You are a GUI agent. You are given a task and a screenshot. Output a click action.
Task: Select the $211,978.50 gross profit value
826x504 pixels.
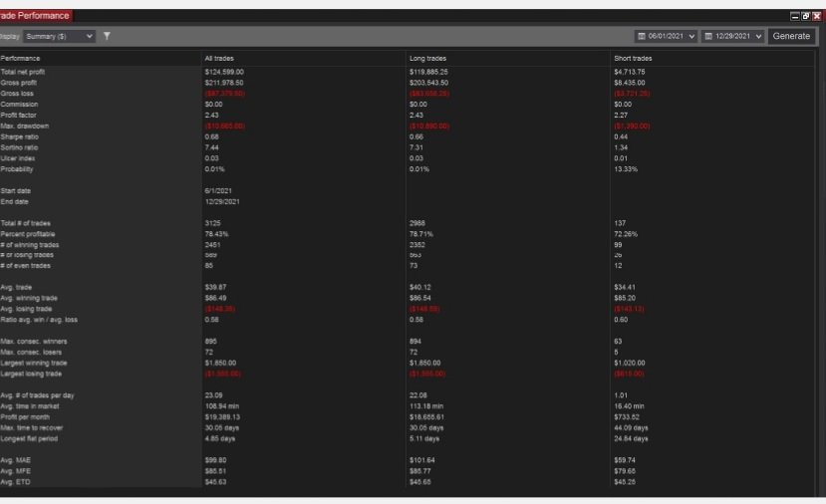pos(224,83)
